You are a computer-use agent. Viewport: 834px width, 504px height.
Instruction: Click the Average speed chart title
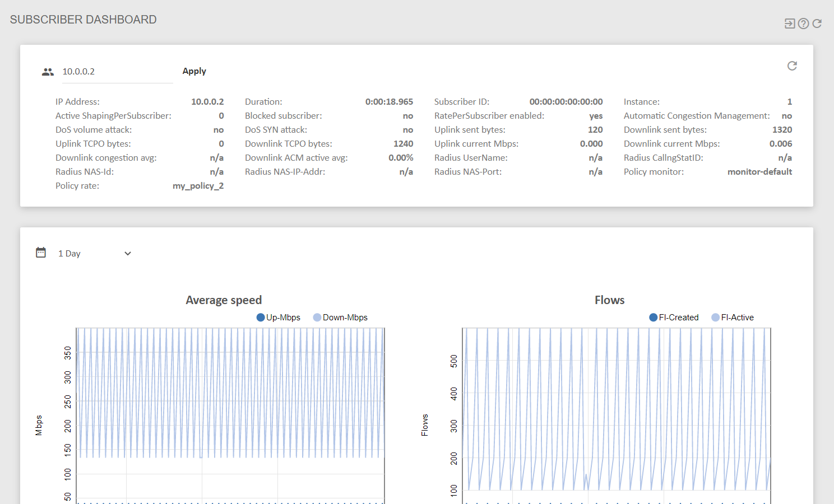click(x=224, y=300)
